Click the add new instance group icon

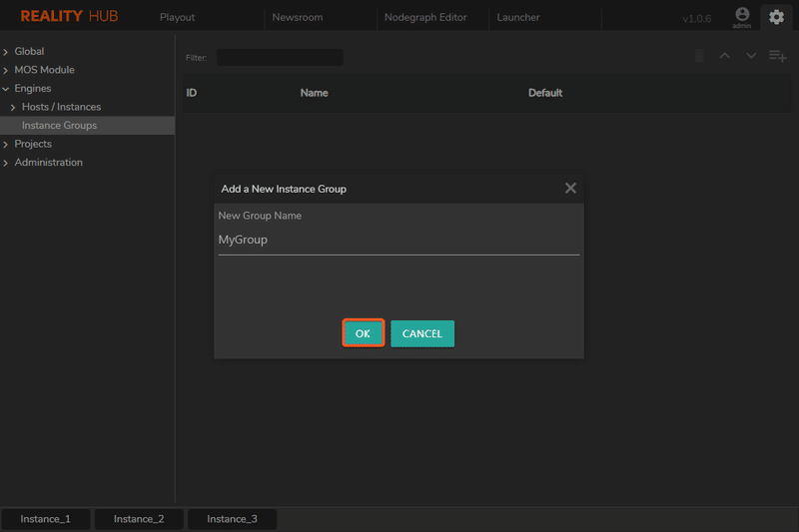(x=778, y=56)
